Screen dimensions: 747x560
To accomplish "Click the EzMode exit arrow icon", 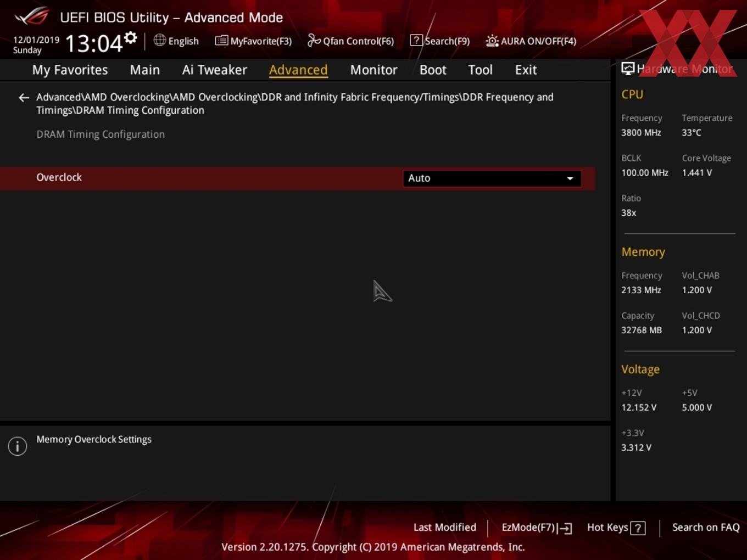I will click(x=565, y=529).
